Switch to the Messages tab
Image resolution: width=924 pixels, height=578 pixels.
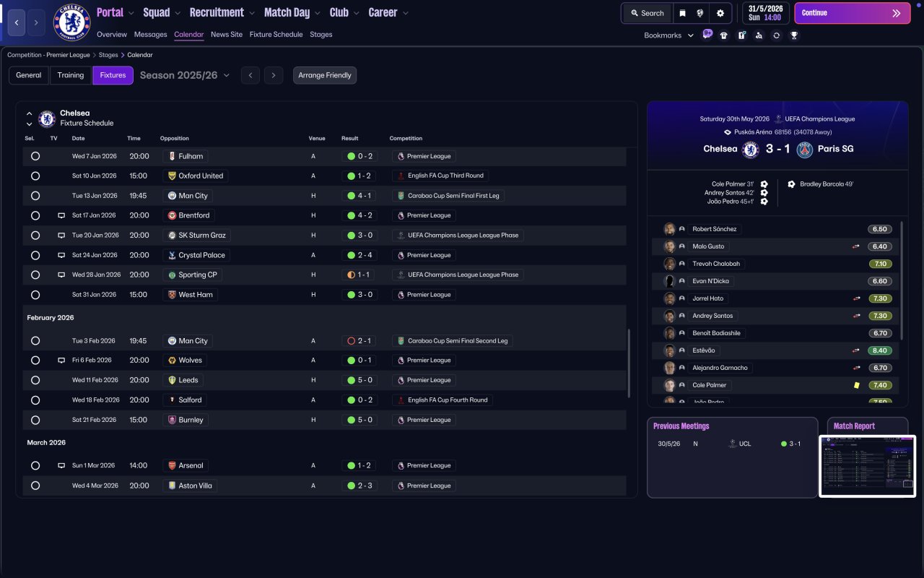coord(150,35)
